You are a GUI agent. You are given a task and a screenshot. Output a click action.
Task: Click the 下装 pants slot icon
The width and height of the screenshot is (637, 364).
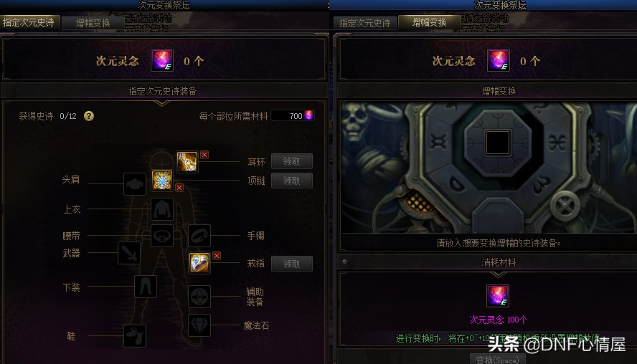[146, 286]
